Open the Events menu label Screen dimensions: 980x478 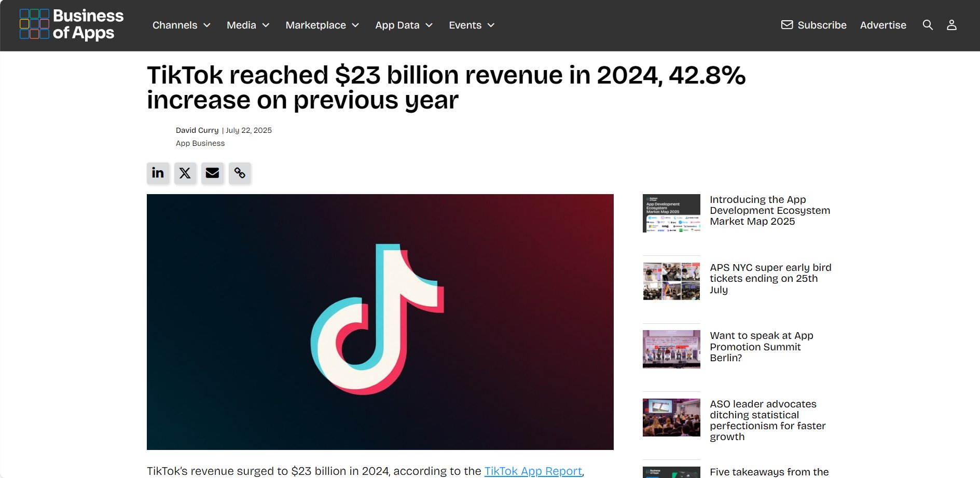click(465, 25)
